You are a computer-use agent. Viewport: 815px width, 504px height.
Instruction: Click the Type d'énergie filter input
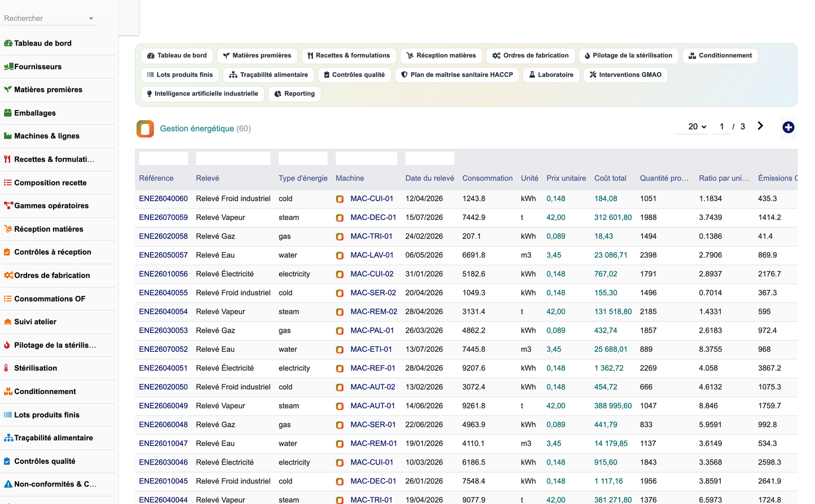[303, 158]
